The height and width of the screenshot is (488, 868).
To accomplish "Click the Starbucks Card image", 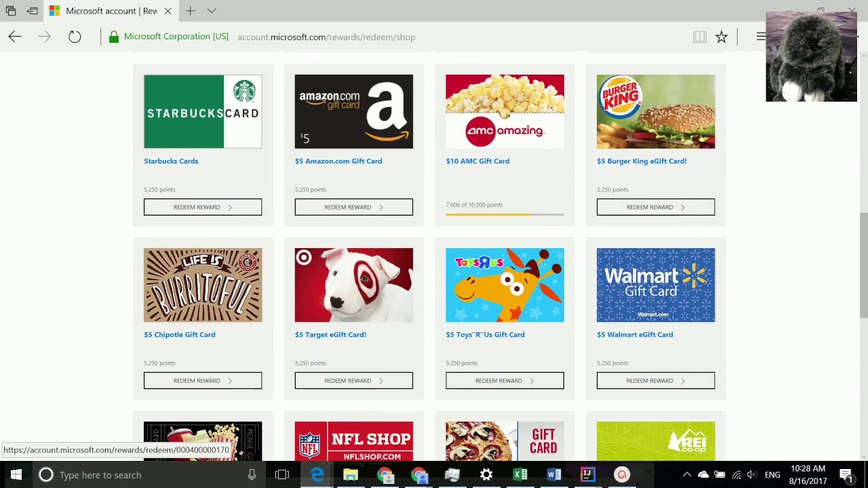I will coord(203,111).
